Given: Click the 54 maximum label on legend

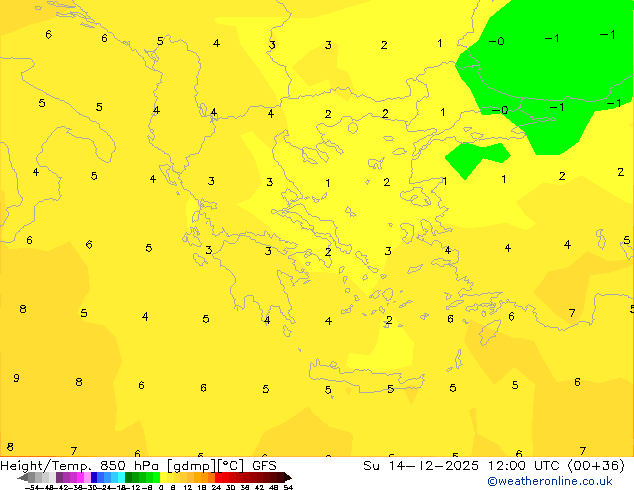Looking at the screenshot, I should (x=288, y=487).
